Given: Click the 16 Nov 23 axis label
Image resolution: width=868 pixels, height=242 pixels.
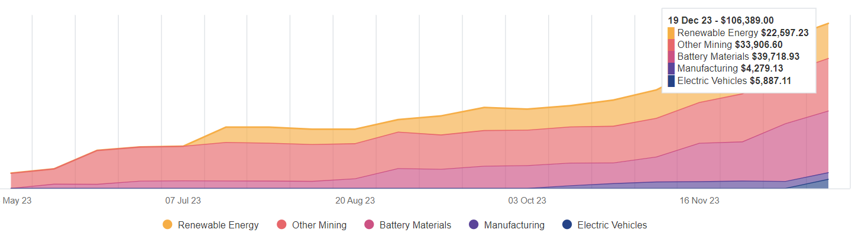Looking at the screenshot, I should 699,201.
